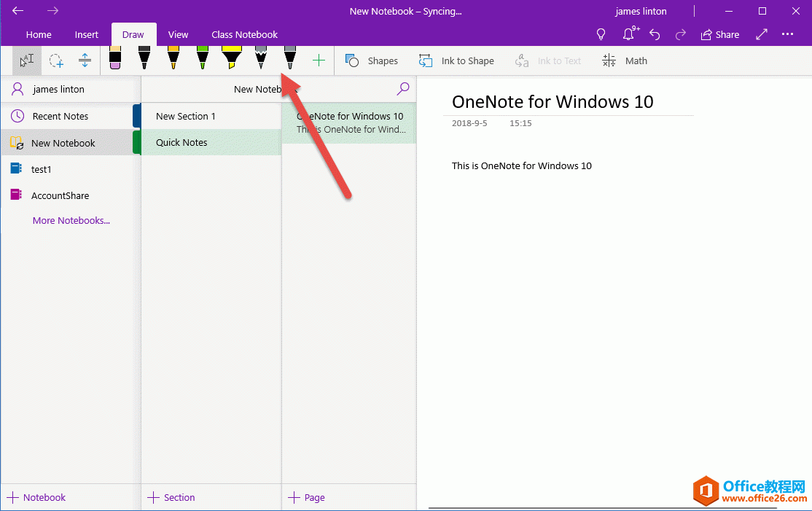Select the green pen
The height and width of the screenshot is (511, 812).
pos(202,60)
